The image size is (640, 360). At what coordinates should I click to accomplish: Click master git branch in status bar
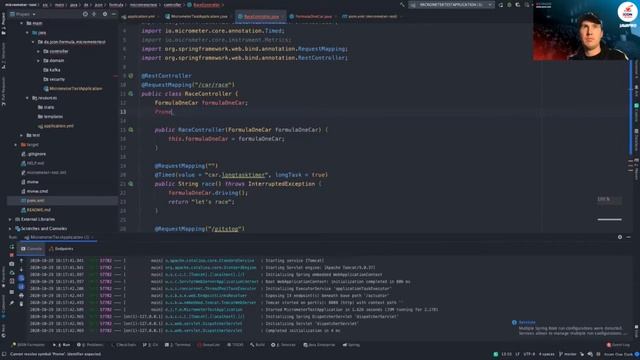coord(568,354)
